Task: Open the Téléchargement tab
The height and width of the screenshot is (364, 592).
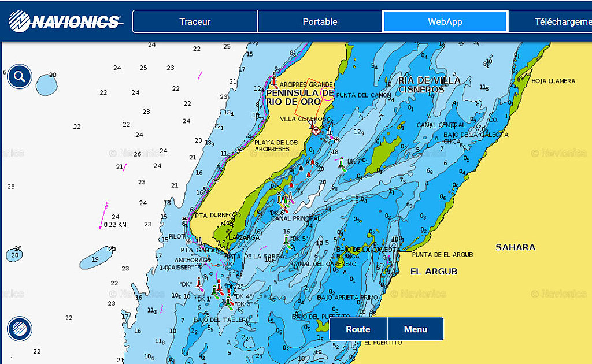Action: tap(550, 21)
